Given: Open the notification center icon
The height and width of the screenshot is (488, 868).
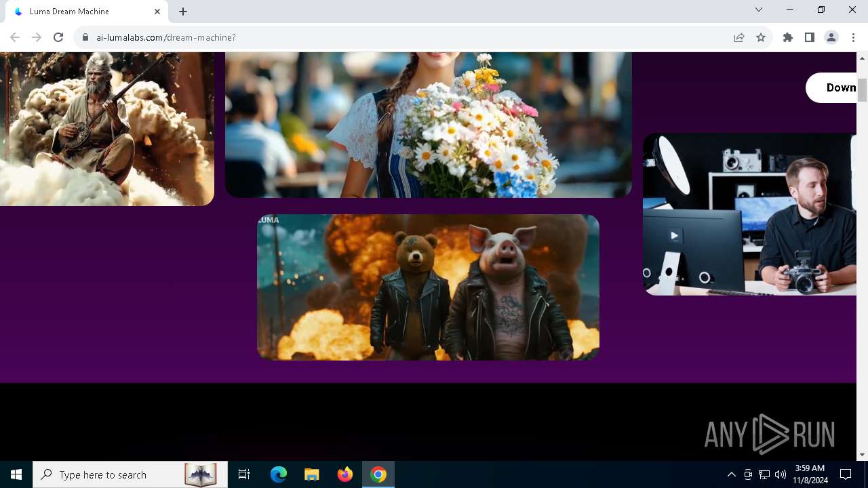Looking at the screenshot, I should (846, 474).
